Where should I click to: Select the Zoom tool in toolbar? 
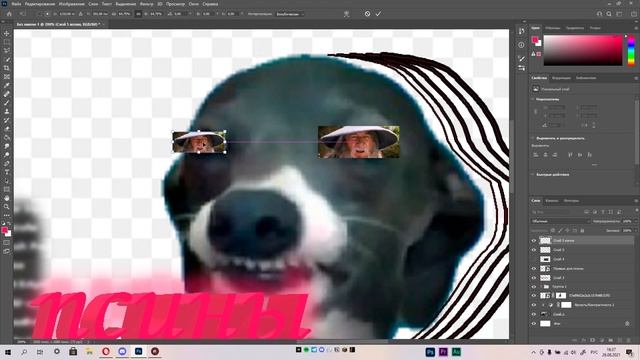tap(7, 207)
